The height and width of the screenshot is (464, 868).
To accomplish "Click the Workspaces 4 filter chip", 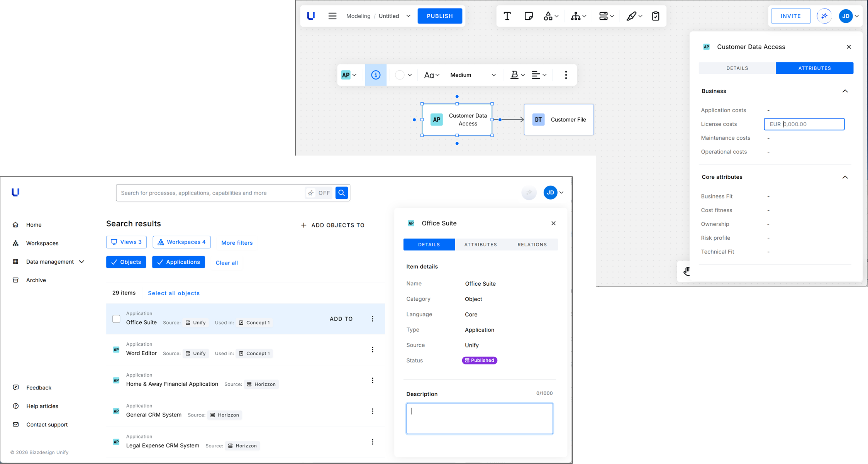I will pos(181,242).
